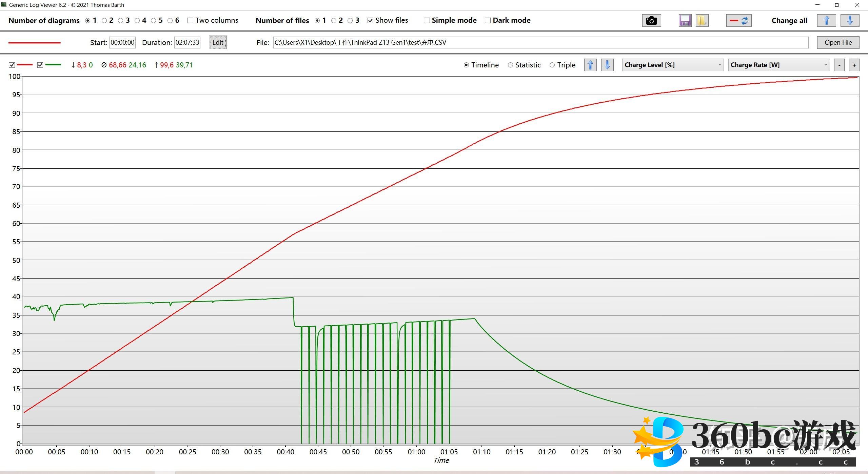Click the Open File button
This screenshot has width=868, height=474.
[x=838, y=42]
